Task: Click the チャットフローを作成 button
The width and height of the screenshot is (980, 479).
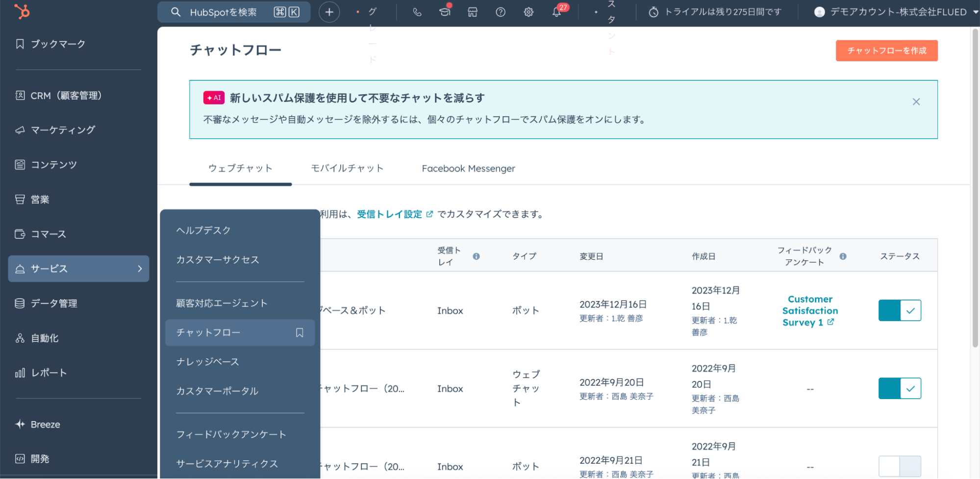Action: [886, 50]
